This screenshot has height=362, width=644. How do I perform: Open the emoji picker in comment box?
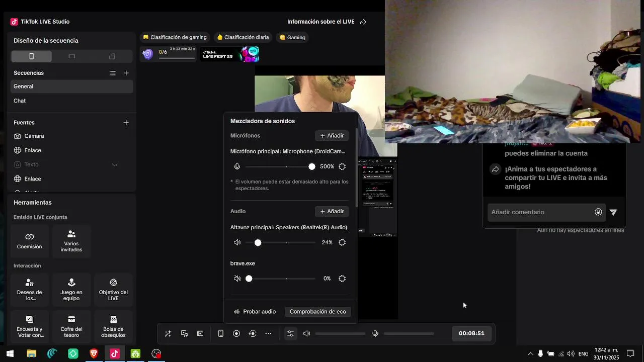(x=598, y=212)
